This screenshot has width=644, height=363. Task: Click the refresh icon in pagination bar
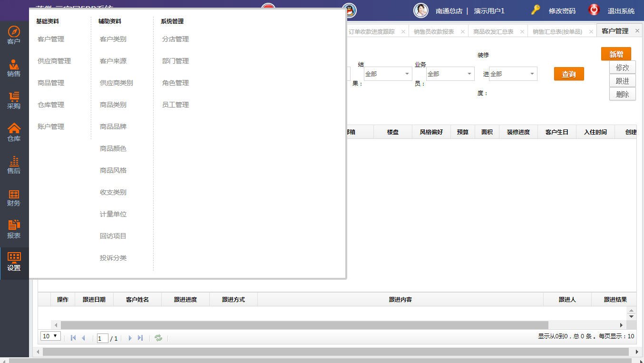(158, 338)
